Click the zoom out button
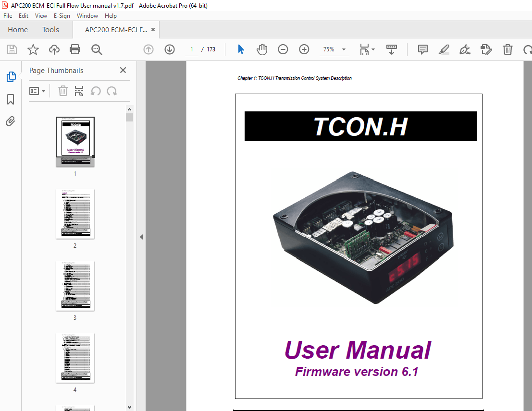This screenshot has height=411, width=532. point(283,49)
